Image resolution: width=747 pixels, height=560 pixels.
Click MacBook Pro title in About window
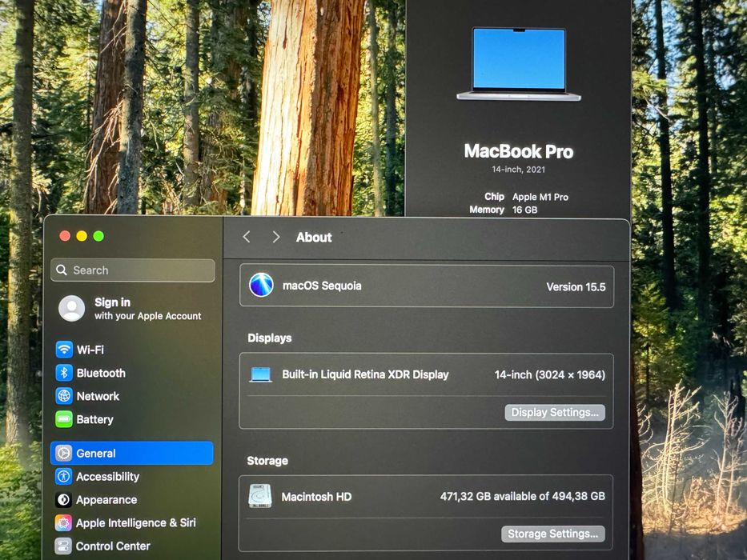click(519, 151)
